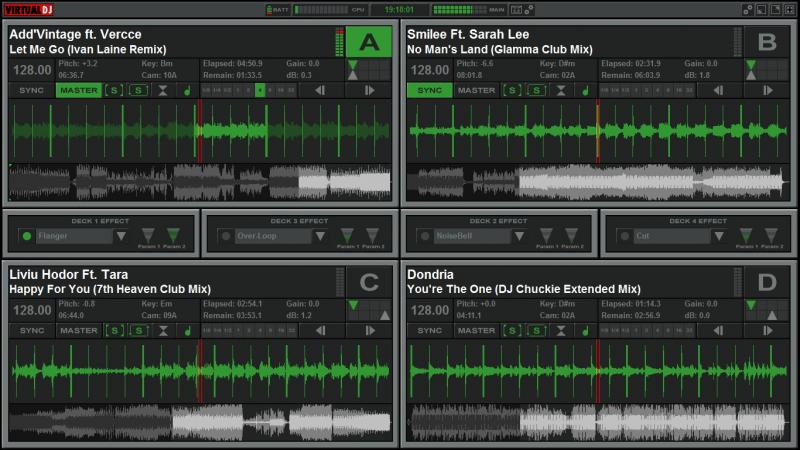Disable SYNC on deck B
This screenshot has height=450, width=800.
[x=430, y=90]
